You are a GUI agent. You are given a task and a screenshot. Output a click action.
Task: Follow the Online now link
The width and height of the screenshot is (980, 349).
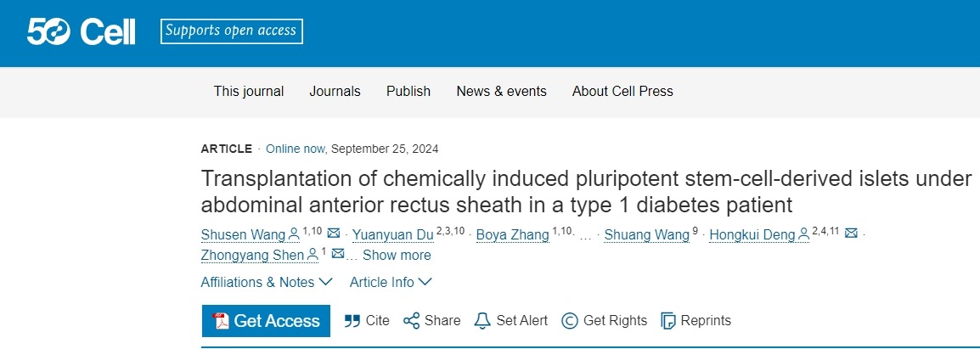[x=295, y=149]
